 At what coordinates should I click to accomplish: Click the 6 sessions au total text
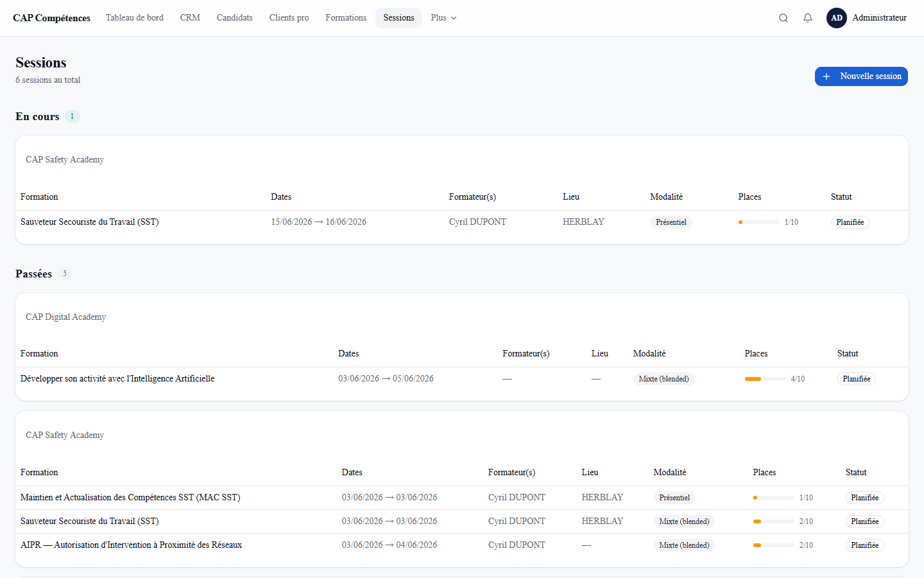(x=48, y=80)
